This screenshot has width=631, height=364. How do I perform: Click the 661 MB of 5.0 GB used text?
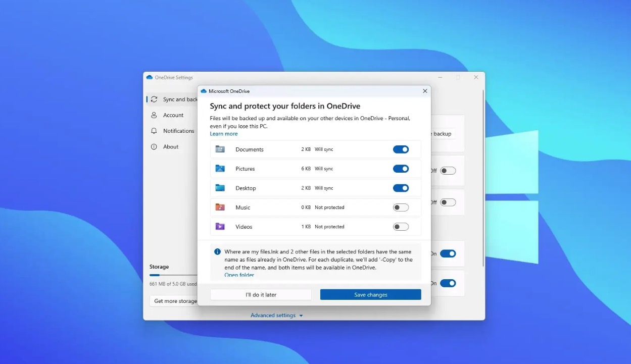click(x=173, y=284)
